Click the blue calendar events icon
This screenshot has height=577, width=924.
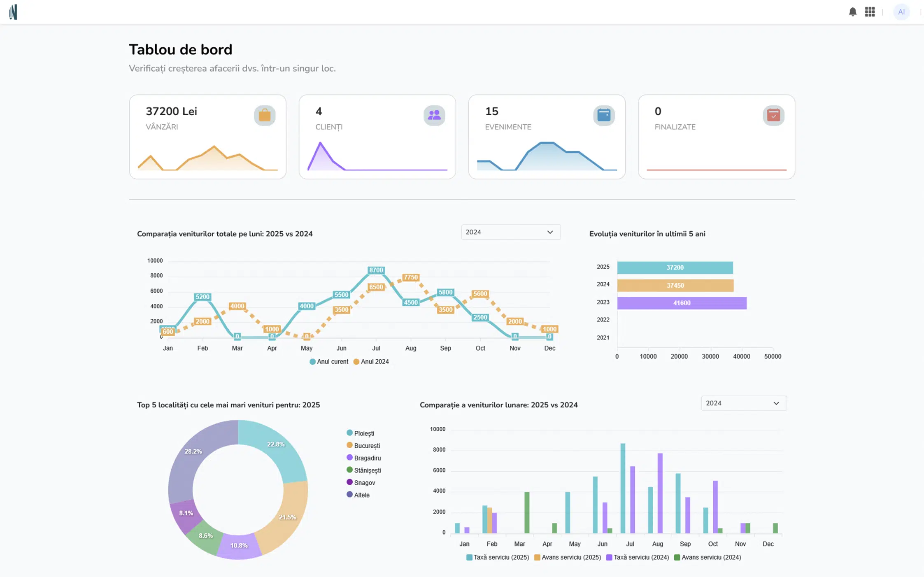604,115
